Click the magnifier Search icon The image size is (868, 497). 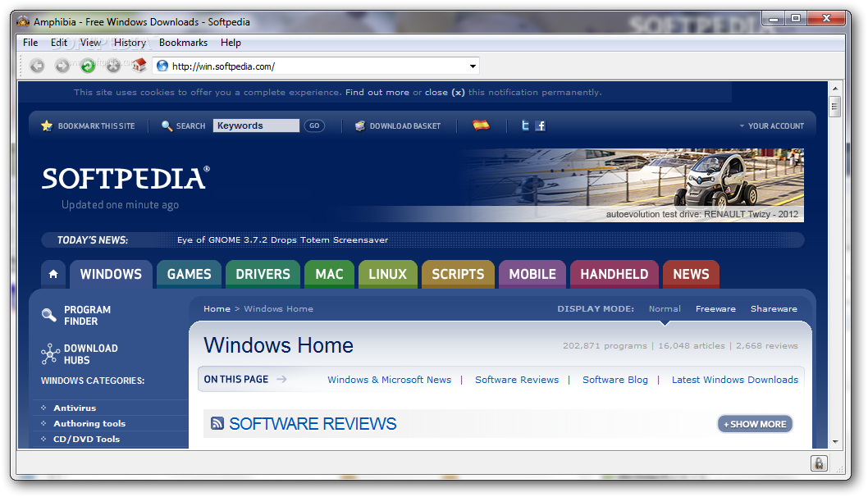(167, 125)
